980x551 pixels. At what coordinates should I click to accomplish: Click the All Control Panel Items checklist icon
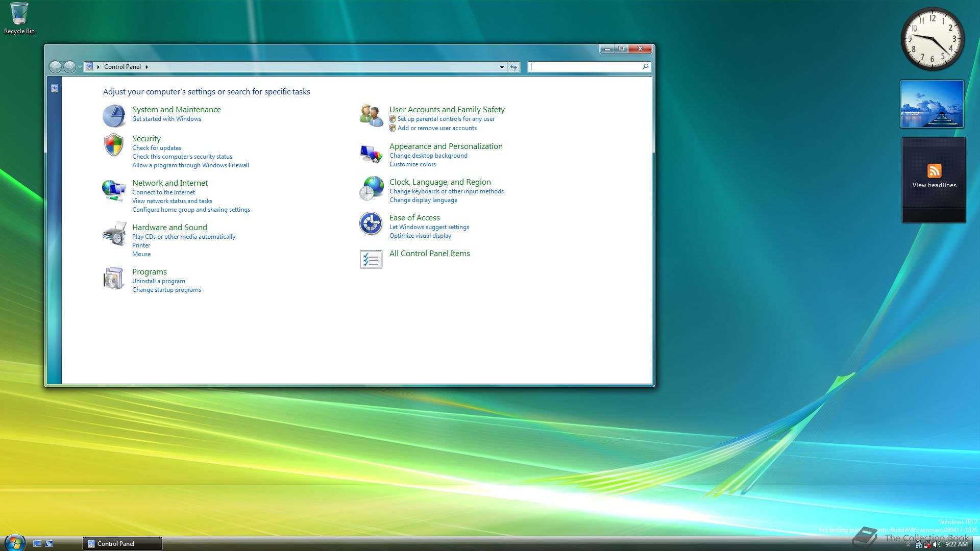[371, 259]
